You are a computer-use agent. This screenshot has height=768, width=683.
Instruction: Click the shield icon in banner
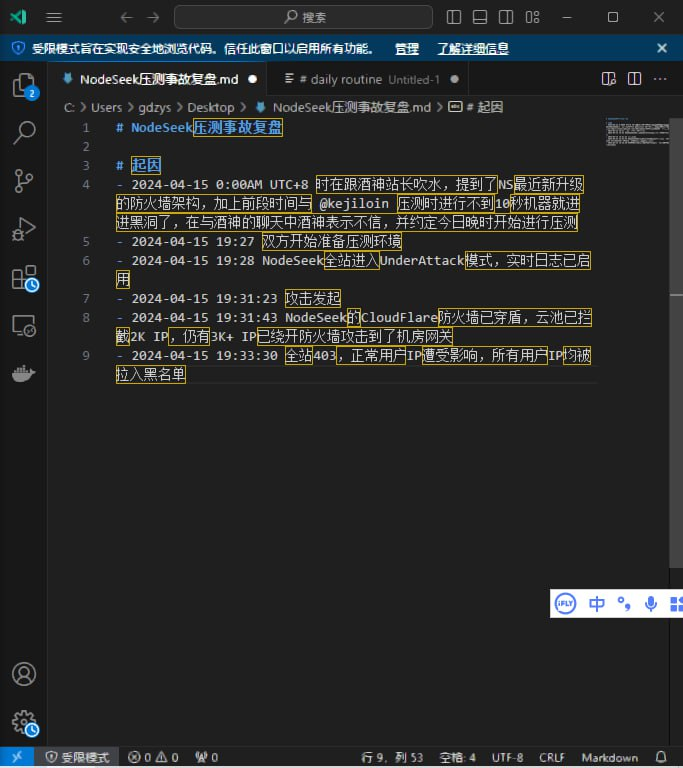tap(18, 48)
